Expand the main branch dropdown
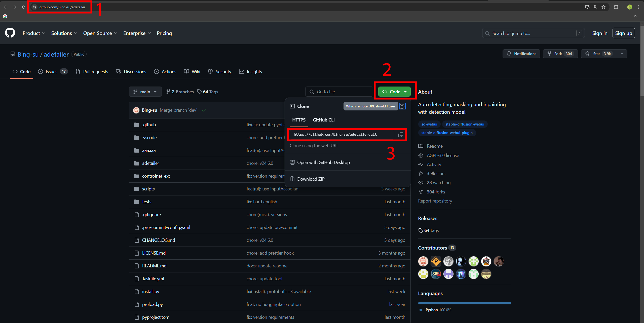The height and width of the screenshot is (323, 644). point(145,92)
